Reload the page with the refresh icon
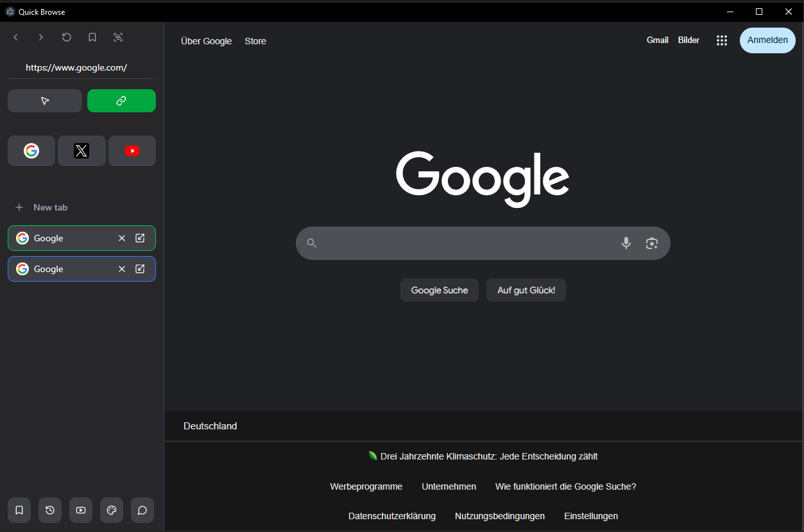The width and height of the screenshot is (804, 532). 67,37
